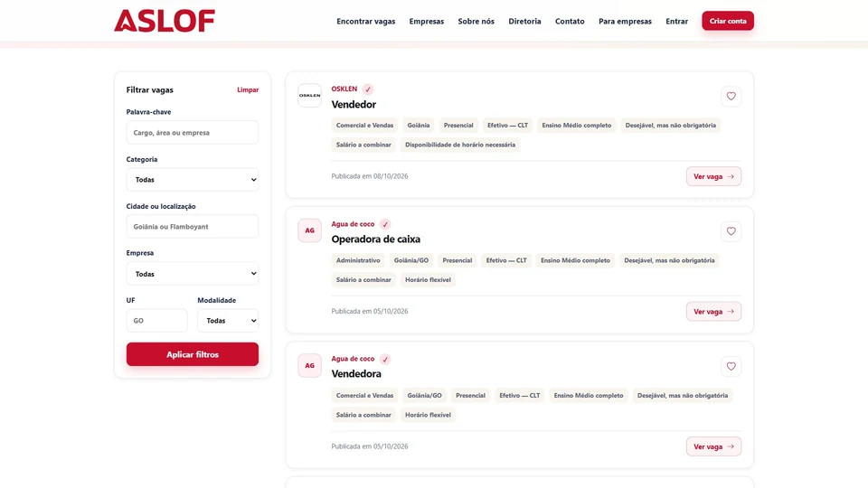Open the Categoria dropdown

click(192, 179)
